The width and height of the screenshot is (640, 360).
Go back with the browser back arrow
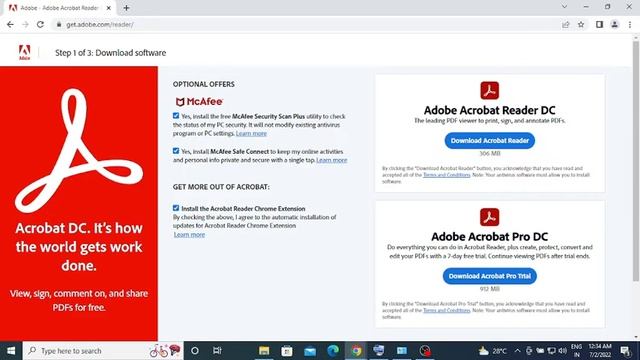[10, 24]
